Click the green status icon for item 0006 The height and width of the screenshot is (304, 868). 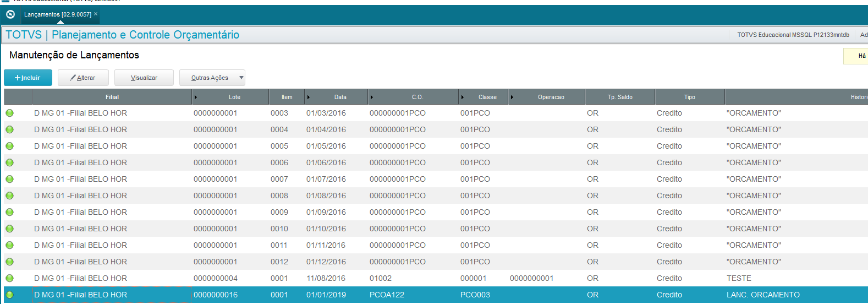9,162
